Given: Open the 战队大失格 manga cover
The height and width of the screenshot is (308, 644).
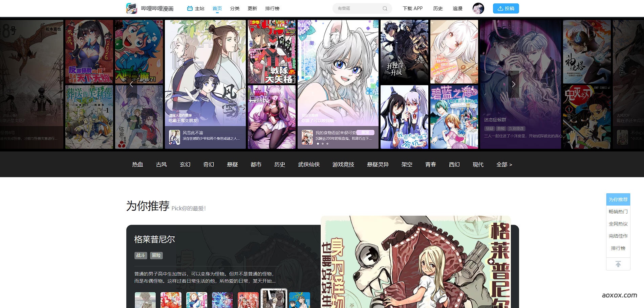Looking at the screenshot, I should click(x=272, y=51).
